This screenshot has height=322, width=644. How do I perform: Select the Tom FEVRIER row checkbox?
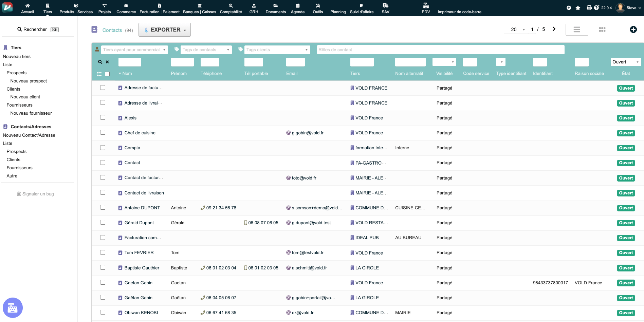point(103,252)
